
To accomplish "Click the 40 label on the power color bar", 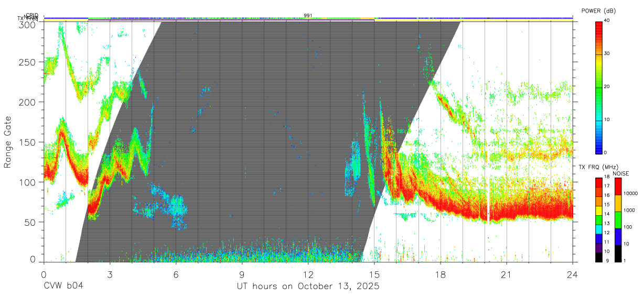I will 608,20.
